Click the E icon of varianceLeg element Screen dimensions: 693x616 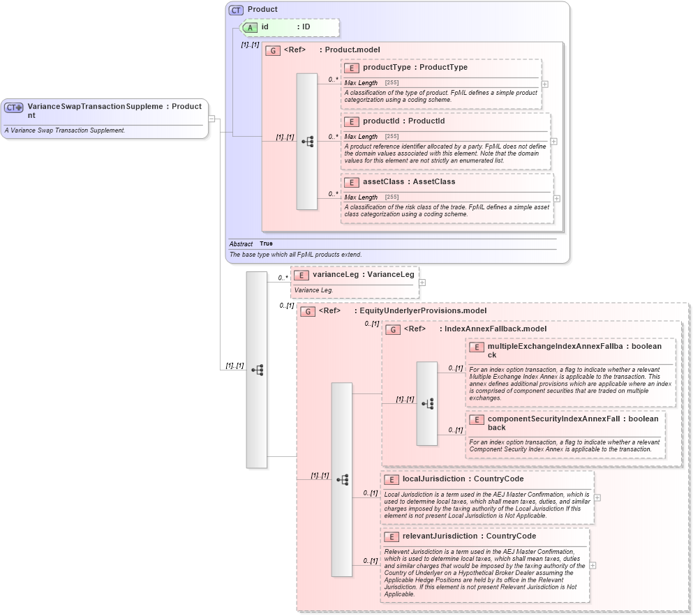click(x=301, y=275)
